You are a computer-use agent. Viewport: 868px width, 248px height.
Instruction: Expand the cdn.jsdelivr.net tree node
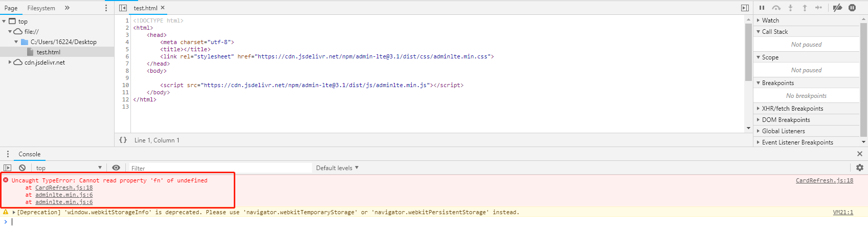pos(10,63)
